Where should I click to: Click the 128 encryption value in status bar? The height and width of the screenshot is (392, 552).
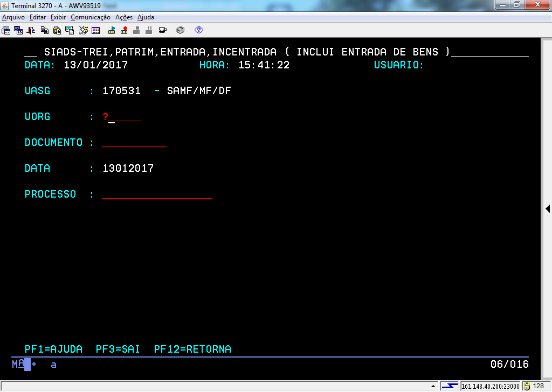pyautogui.click(x=539, y=386)
